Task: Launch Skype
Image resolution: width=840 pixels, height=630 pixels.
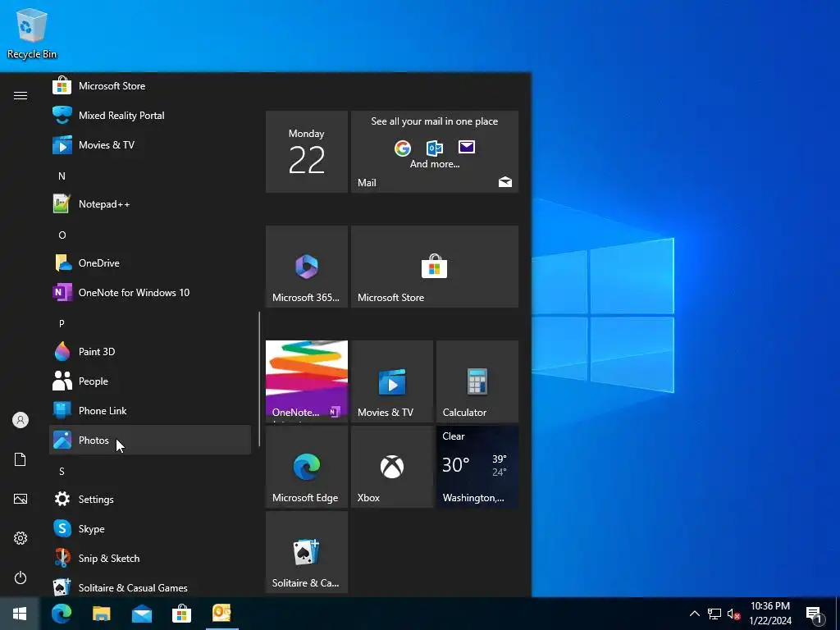Action: (150, 529)
